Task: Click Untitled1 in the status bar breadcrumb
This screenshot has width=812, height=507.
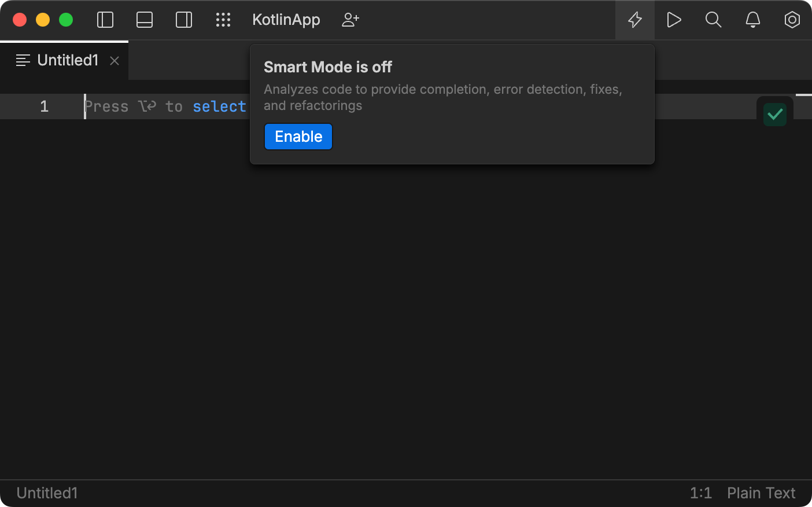Action: click(x=46, y=493)
